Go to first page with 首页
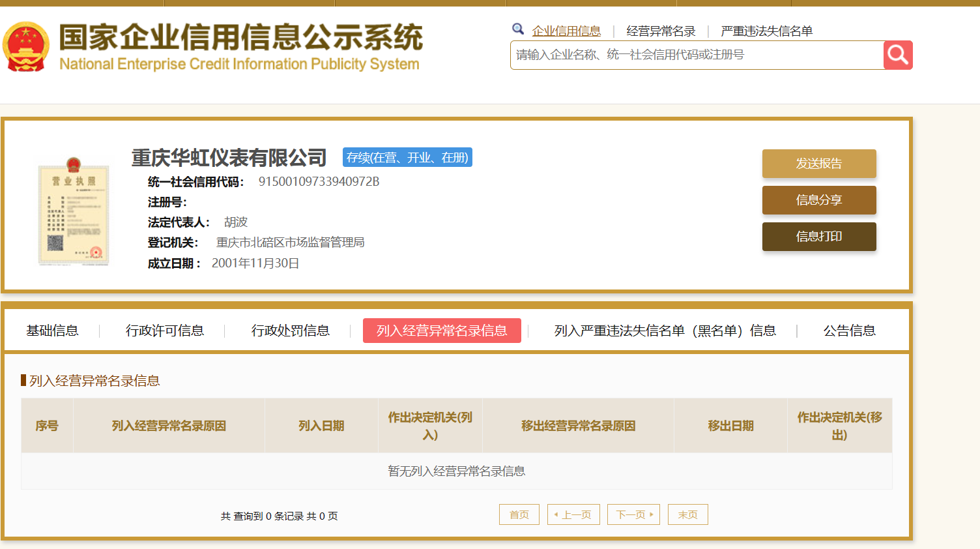Screen dimensions: 980x549 click(519, 514)
